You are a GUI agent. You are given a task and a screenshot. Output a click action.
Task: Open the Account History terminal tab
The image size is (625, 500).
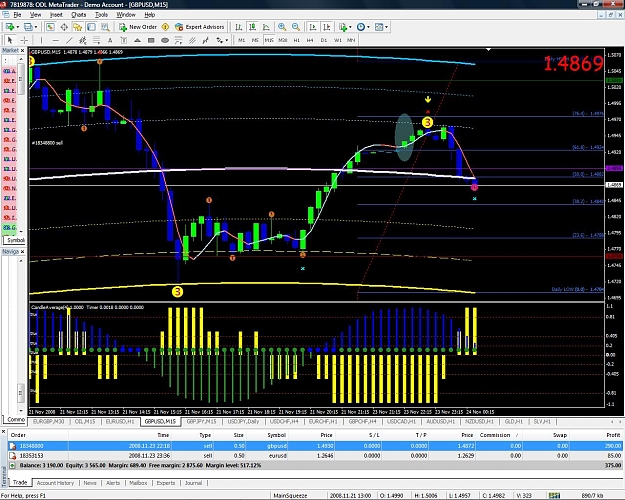[x=55, y=483]
